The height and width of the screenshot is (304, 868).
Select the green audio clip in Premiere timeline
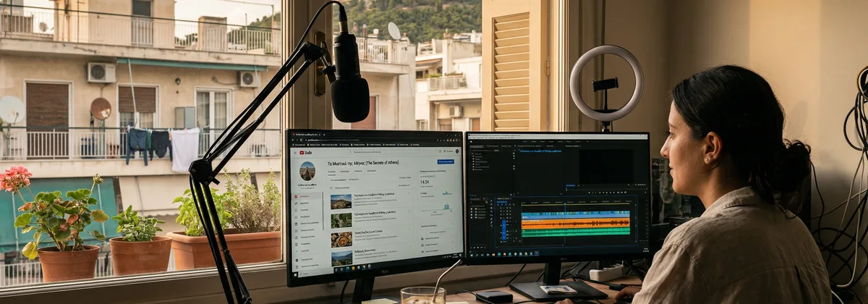click(x=576, y=232)
